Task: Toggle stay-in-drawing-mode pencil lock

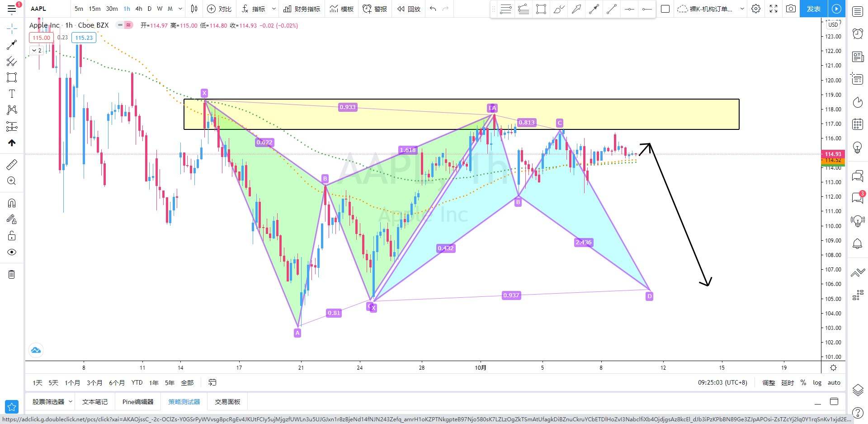Action: pyautogui.click(x=12, y=219)
